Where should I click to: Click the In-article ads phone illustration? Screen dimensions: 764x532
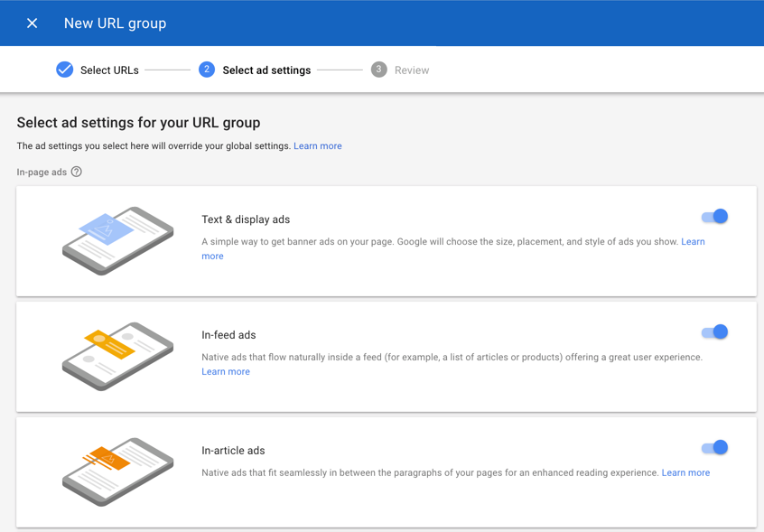117,471
